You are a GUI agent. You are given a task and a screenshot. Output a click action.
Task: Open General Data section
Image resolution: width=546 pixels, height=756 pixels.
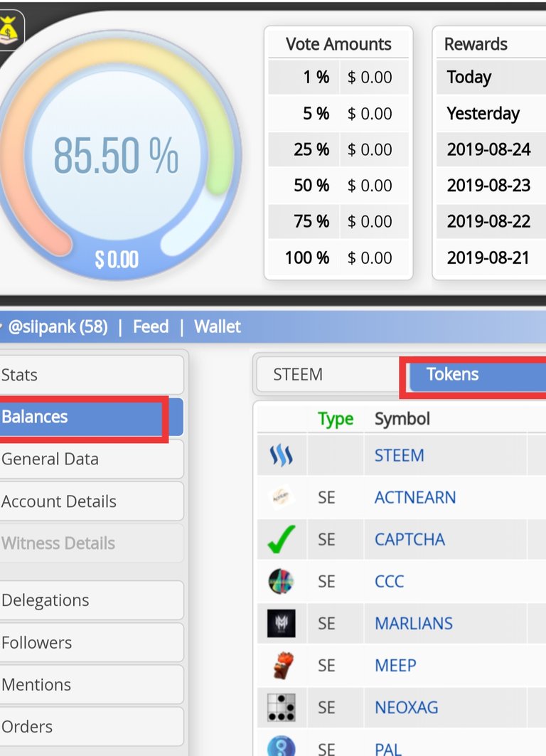pyautogui.click(x=92, y=459)
